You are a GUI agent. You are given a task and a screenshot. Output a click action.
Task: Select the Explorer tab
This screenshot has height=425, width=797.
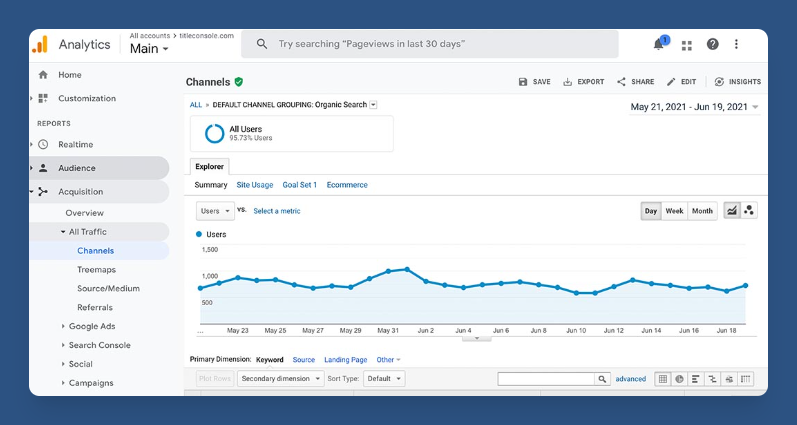(x=209, y=167)
